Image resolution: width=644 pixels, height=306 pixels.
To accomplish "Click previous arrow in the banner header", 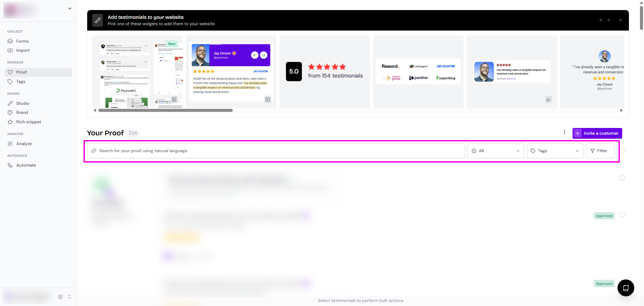I will pyautogui.click(x=601, y=20).
